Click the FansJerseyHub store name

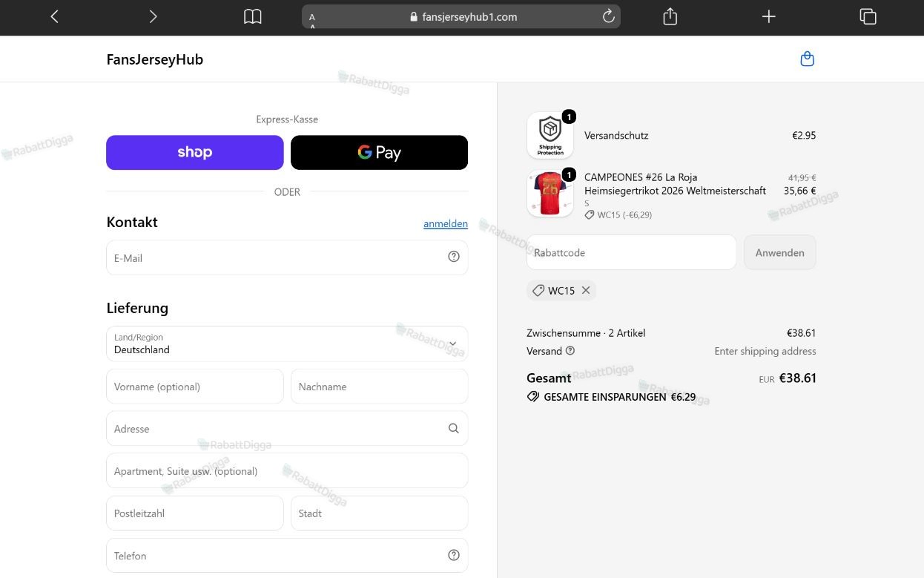pyautogui.click(x=155, y=59)
